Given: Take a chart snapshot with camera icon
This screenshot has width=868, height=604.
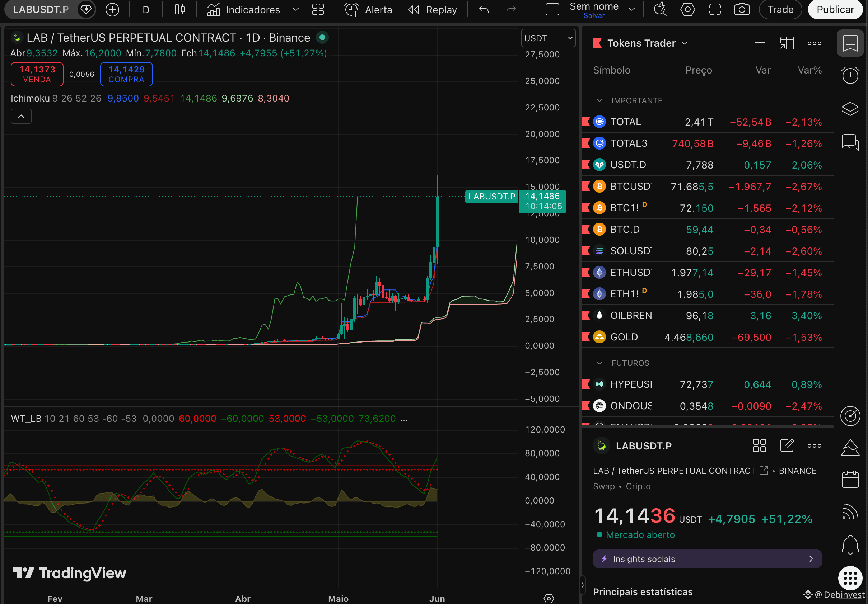Looking at the screenshot, I should pyautogui.click(x=742, y=9).
